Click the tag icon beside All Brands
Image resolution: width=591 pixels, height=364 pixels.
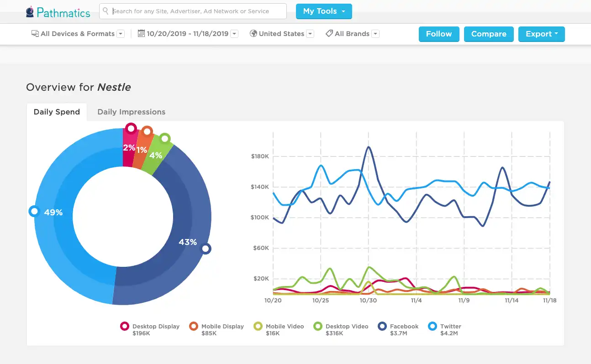(329, 34)
